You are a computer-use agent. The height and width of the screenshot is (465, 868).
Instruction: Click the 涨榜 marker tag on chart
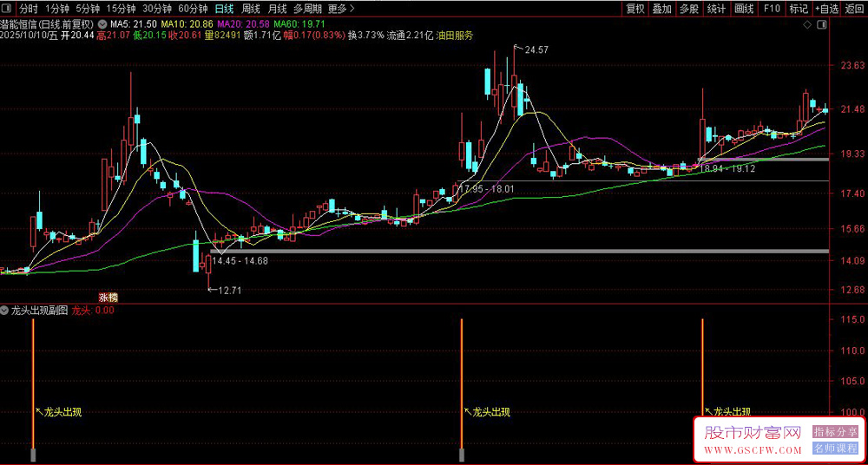[108, 298]
